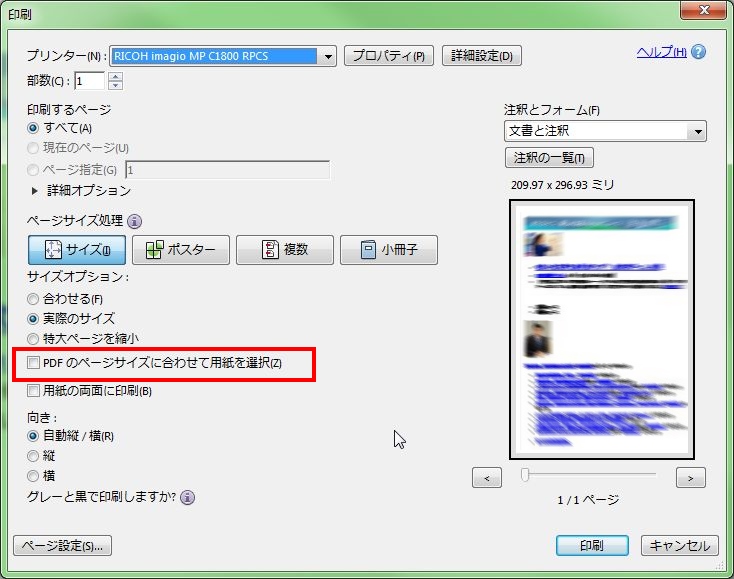Go to next preview page arrow
This screenshot has height=579, width=734.
click(690, 478)
